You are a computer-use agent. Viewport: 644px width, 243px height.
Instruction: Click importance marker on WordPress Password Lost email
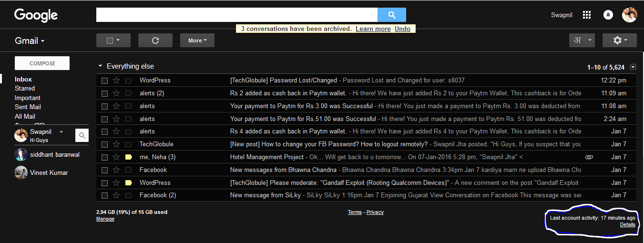coord(129,81)
